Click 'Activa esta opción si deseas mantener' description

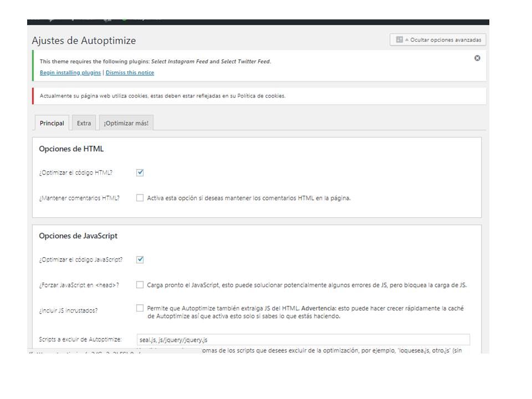(x=249, y=198)
